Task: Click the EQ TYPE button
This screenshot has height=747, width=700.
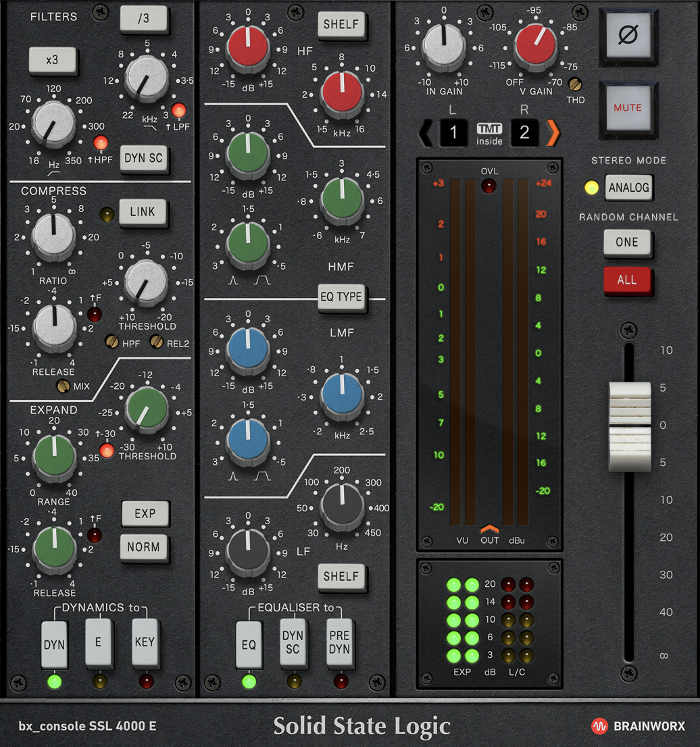Action: pyautogui.click(x=341, y=297)
